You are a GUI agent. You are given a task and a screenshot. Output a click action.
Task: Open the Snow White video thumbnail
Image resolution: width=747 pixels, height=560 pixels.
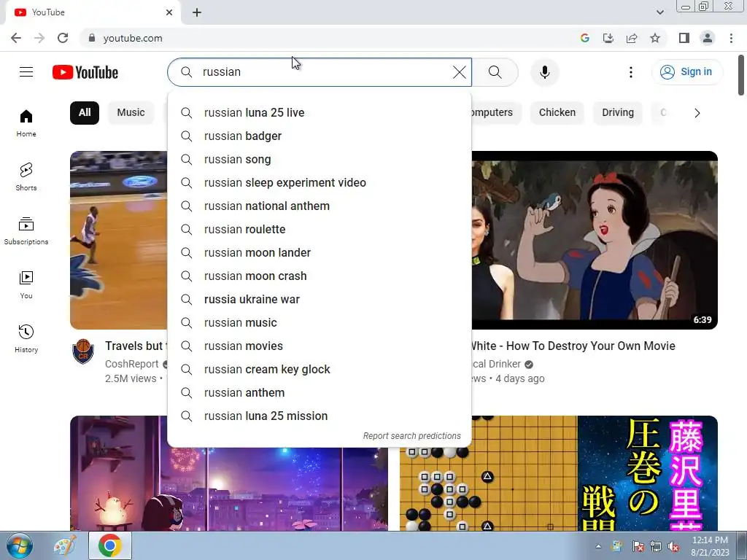click(595, 240)
